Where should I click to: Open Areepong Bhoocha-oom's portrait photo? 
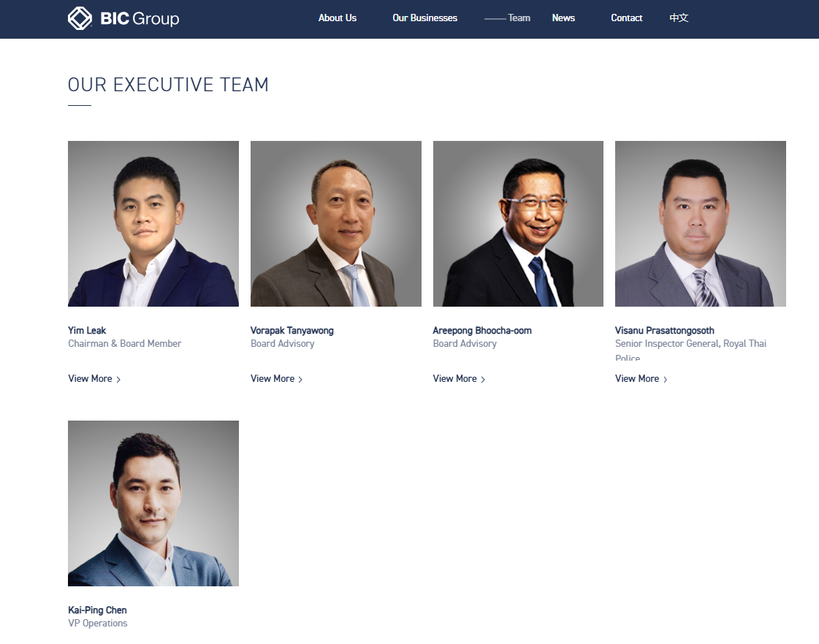518,223
